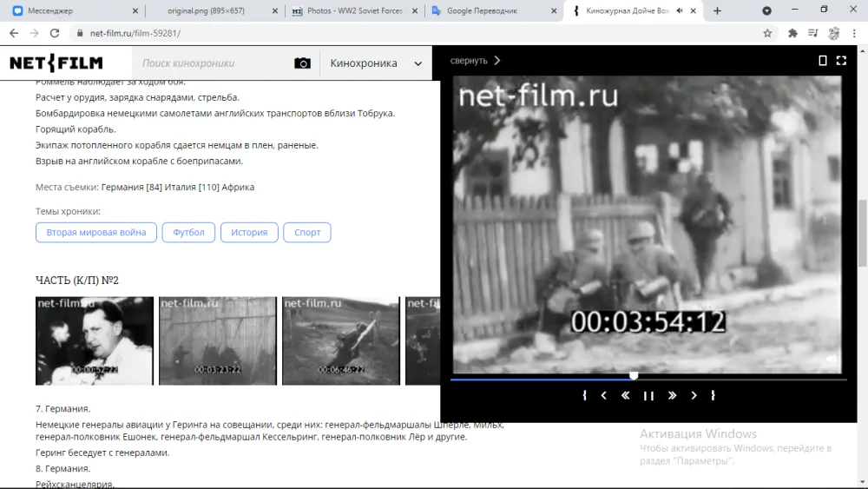Viewport: 868px width, 489px height.
Task: Open the История topic tag
Action: point(249,233)
